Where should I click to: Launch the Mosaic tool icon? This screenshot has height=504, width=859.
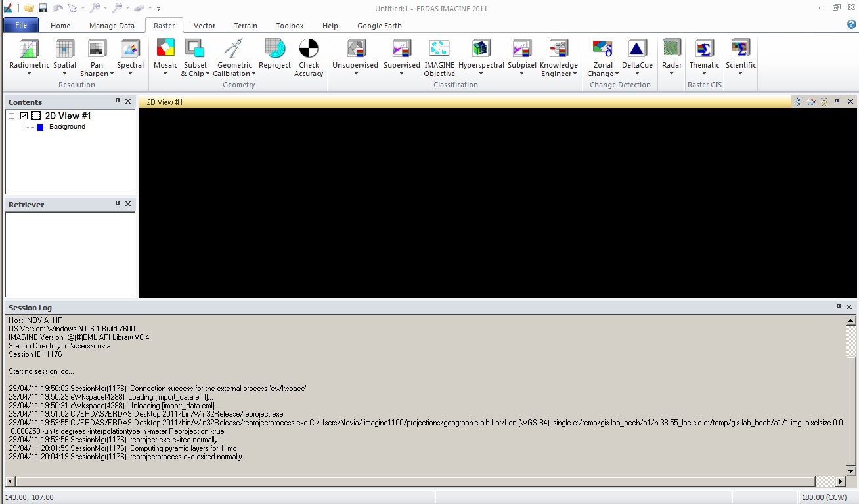pos(165,49)
